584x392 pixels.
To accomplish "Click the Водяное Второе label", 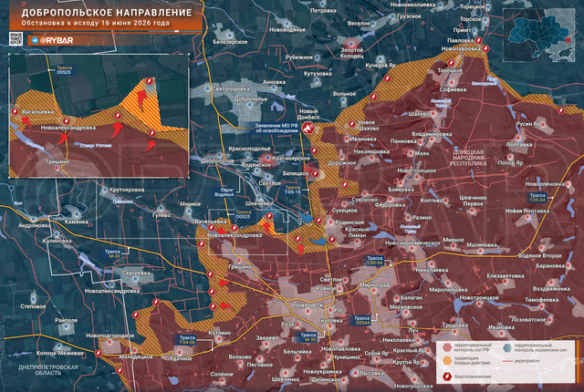I will 540,256.
